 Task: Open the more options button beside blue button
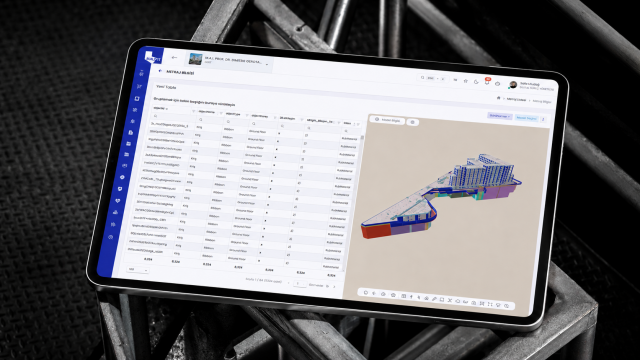(543, 119)
